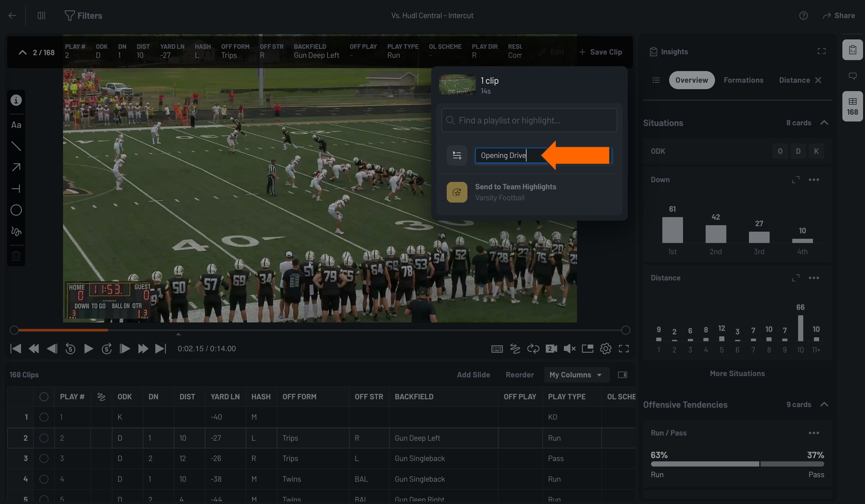
Task: Switch to angle 2 camera view
Action: point(551,348)
